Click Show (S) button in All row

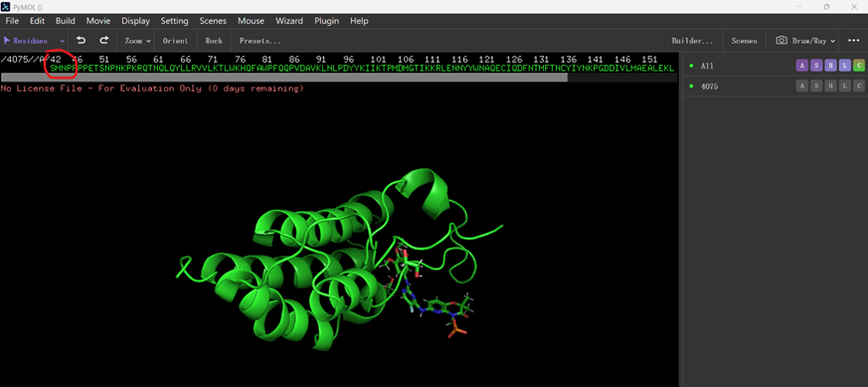point(816,66)
